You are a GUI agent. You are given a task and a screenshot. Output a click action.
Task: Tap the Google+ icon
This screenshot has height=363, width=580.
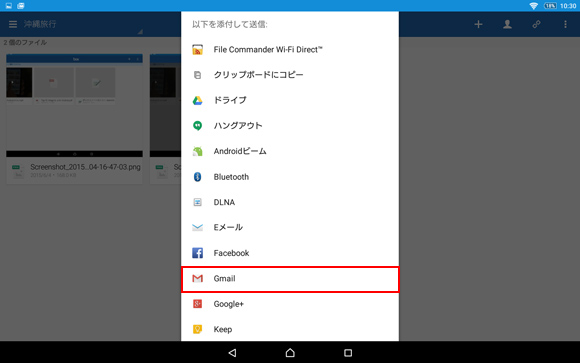(x=198, y=304)
